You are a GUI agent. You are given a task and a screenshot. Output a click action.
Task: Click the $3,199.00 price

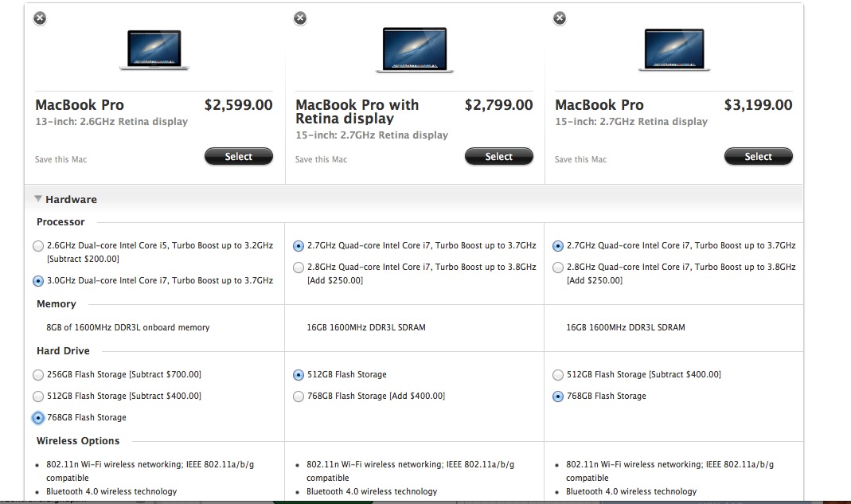(758, 105)
